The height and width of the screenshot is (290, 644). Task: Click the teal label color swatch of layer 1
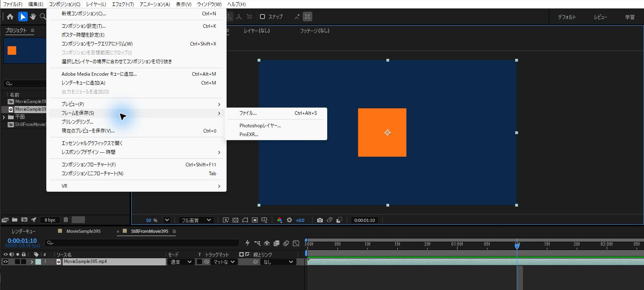coord(38,262)
